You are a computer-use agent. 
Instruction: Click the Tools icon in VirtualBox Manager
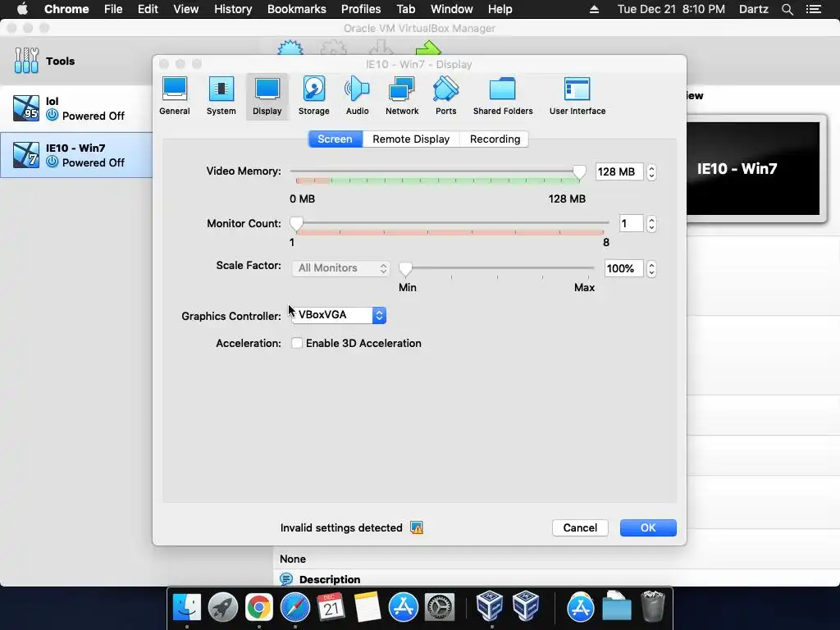pos(26,61)
